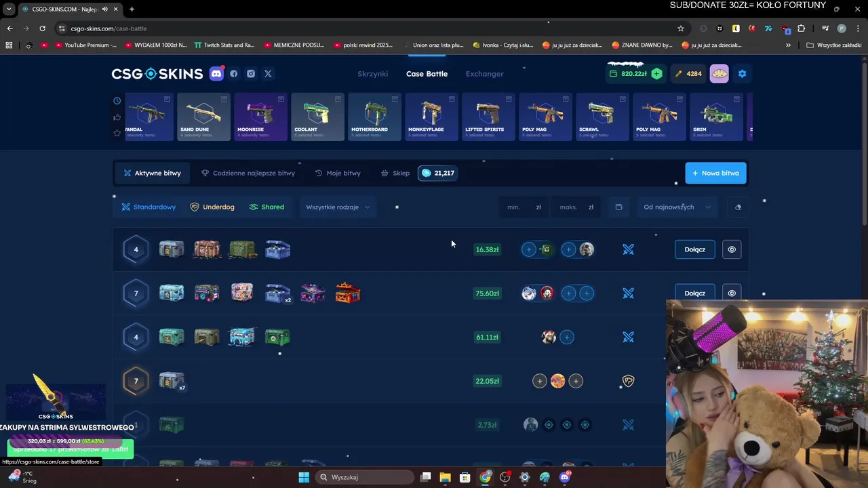Open the user avatar profile
This screenshot has width=868, height=488.
tap(719, 74)
